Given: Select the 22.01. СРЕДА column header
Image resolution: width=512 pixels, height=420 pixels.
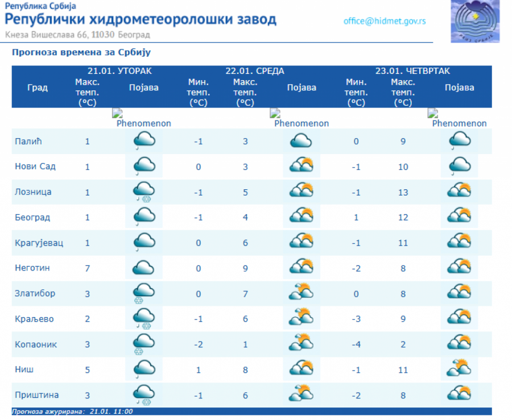Looking at the screenshot, I should [254, 71].
